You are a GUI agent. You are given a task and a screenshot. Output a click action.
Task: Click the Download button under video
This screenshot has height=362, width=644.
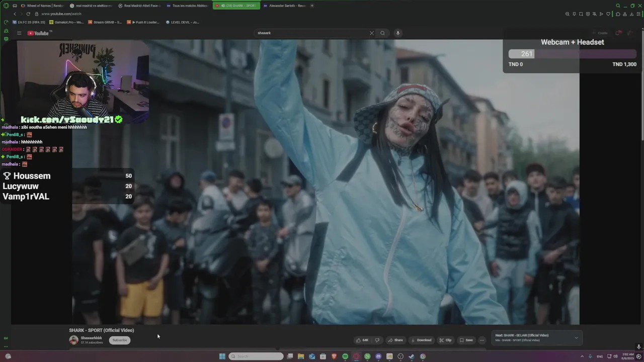pos(421,340)
